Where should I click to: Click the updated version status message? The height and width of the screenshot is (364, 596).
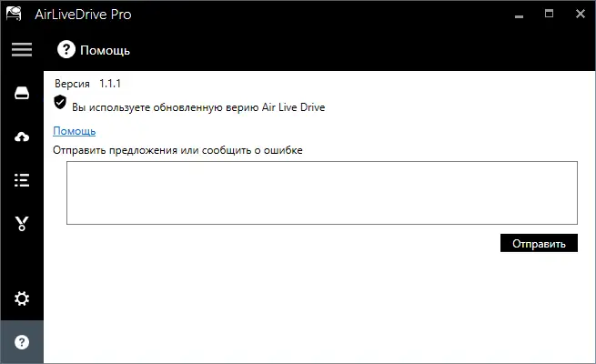point(198,107)
